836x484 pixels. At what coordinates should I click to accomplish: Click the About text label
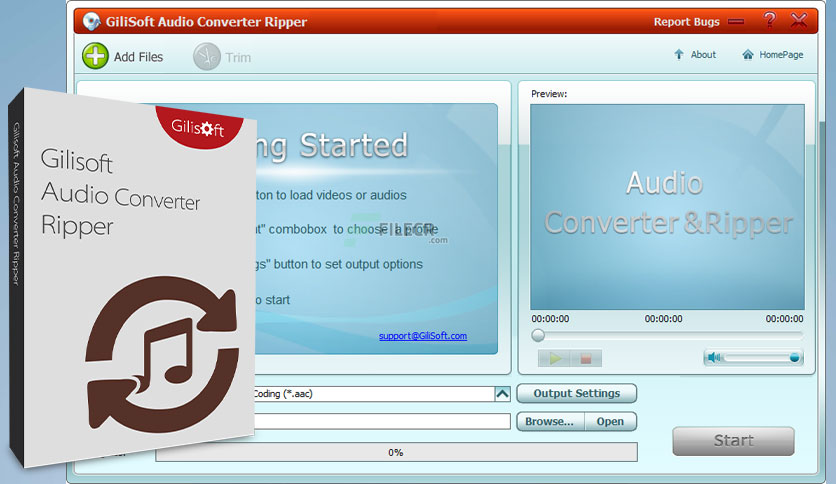tap(703, 54)
